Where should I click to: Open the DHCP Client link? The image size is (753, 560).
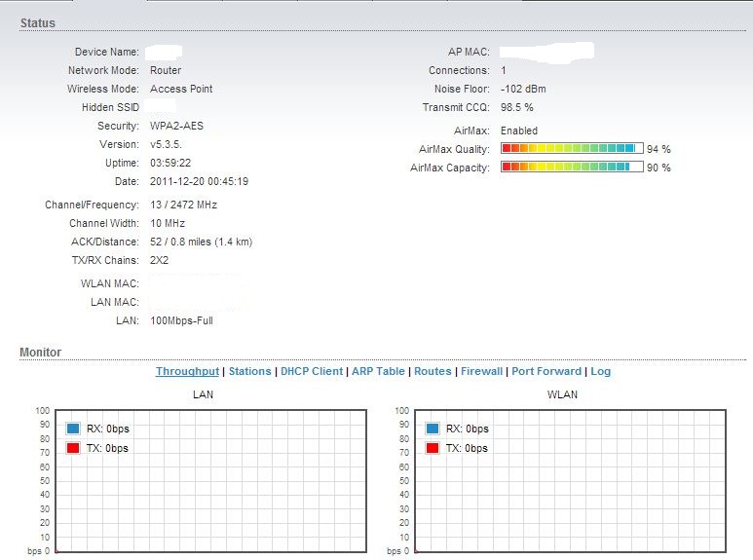(x=312, y=371)
